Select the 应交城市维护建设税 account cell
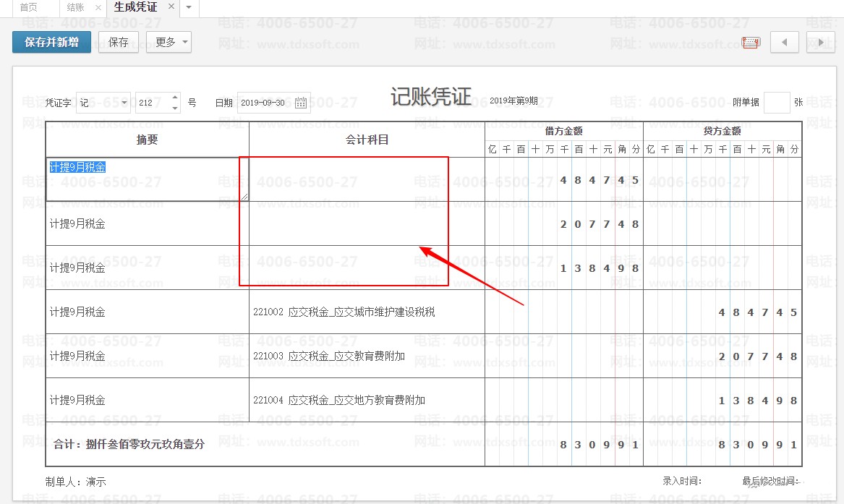 click(367, 312)
